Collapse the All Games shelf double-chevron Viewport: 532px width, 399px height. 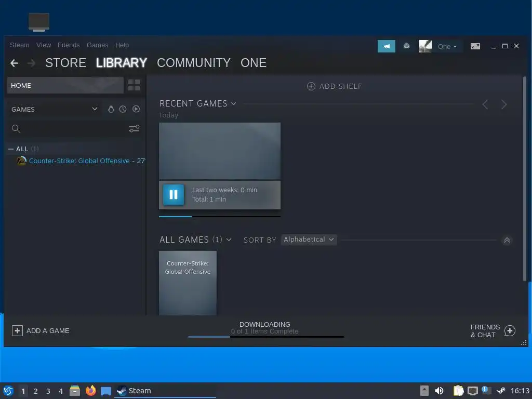tap(507, 240)
